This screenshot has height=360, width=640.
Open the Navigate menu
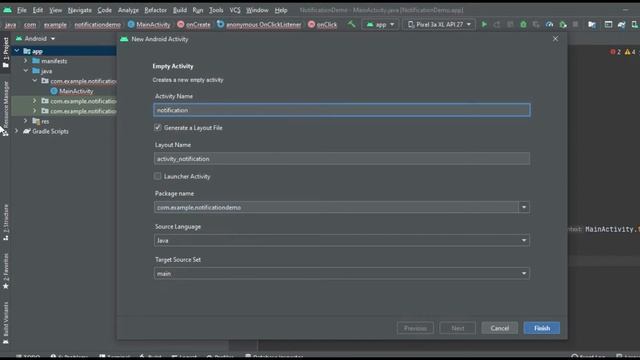click(80, 10)
